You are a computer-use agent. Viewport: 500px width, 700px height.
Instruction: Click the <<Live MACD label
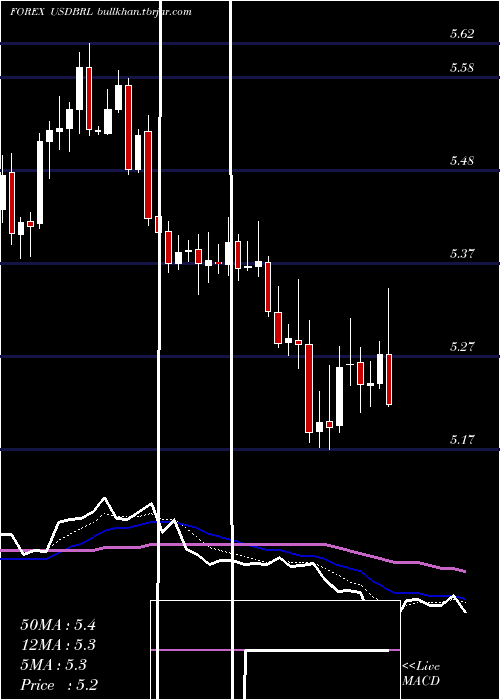tap(421, 673)
